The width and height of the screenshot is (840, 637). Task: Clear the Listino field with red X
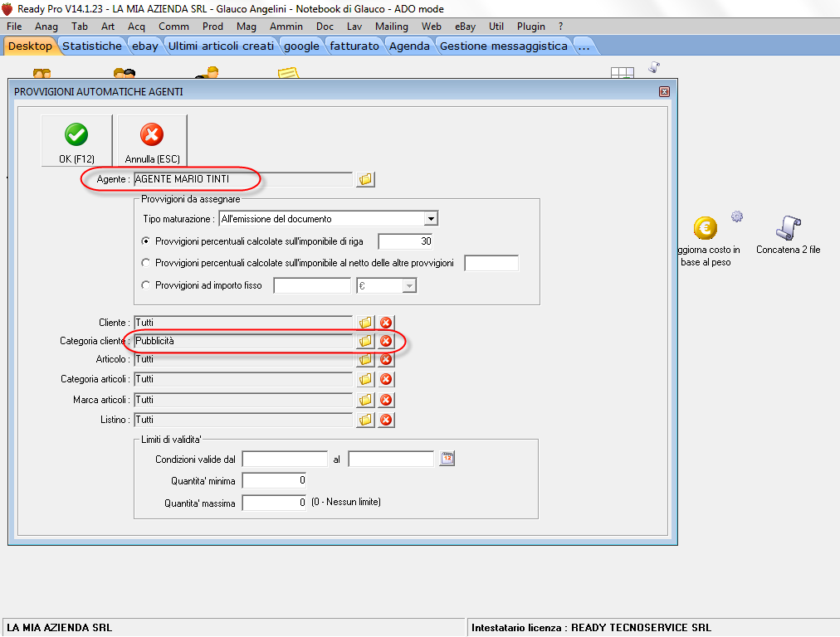click(386, 420)
